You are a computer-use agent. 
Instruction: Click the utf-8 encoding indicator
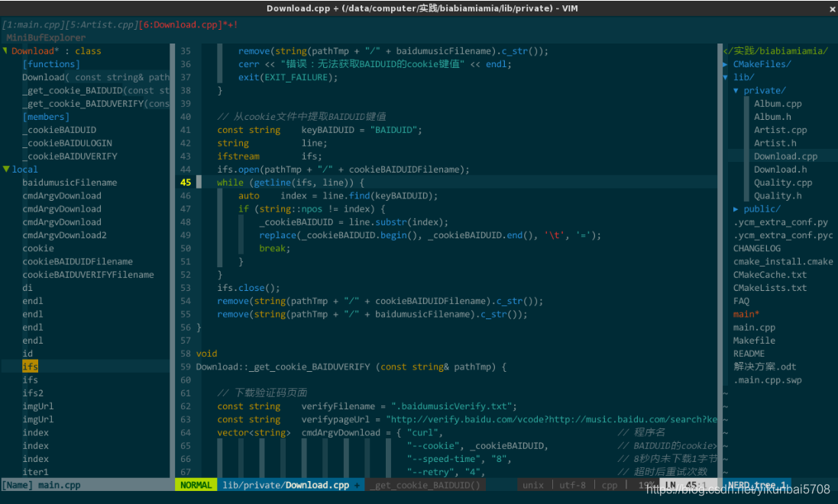click(x=571, y=484)
